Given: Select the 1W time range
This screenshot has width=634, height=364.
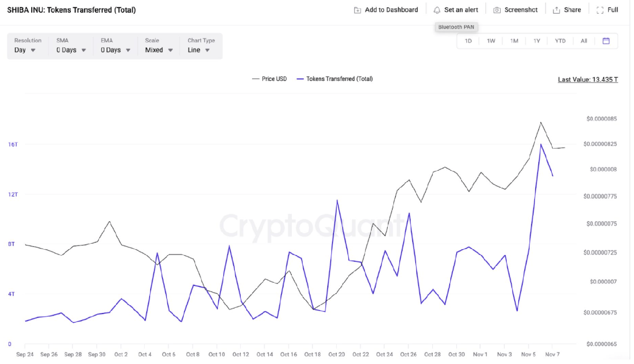Looking at the screenshot, I should tap(491, 41).
